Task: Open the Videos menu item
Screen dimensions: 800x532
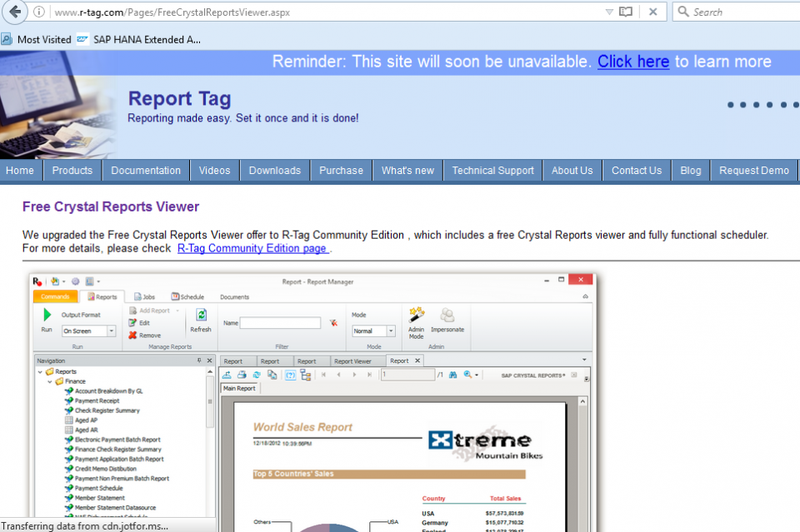Action: [214, 171]
